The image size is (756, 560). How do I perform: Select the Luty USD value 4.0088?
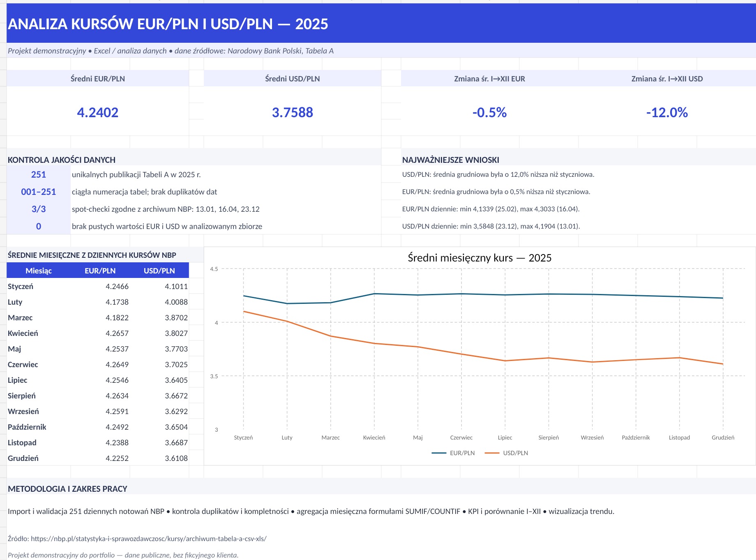[x=176, y=302]
